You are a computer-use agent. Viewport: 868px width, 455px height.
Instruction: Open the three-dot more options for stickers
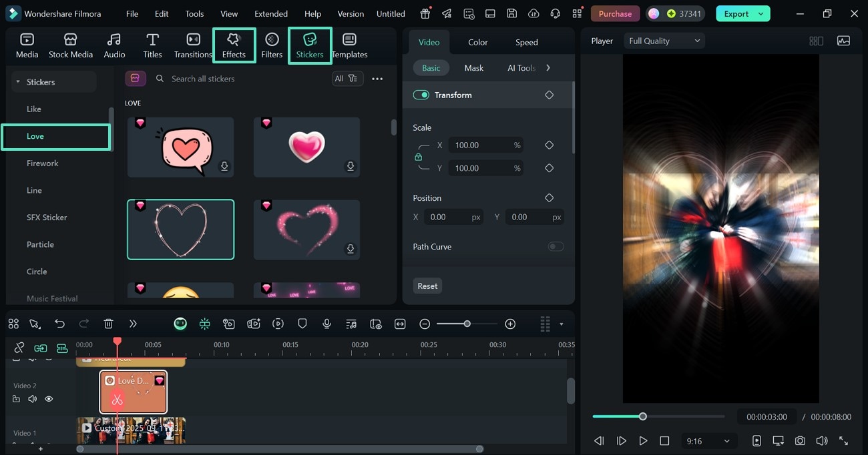click(377, 79)
